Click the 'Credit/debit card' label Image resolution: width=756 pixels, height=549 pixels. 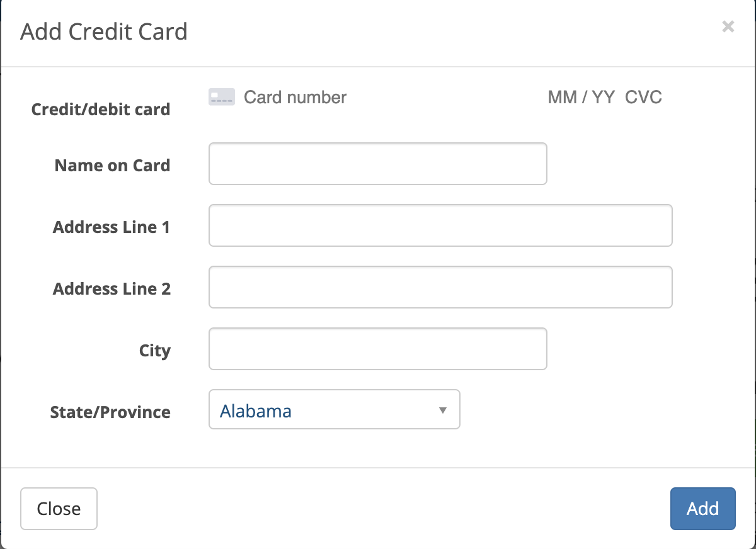tap(101, 110)
